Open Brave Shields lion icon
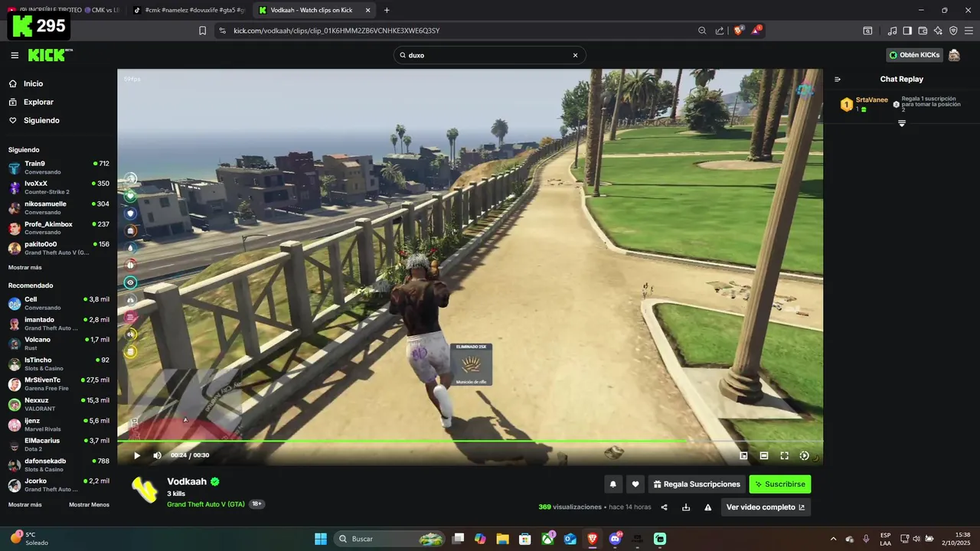This screenshot has width=980, height=551. 739,31
